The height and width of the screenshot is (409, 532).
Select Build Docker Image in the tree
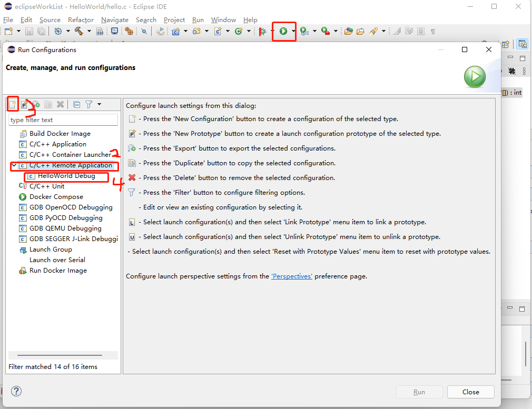pyautogui.click(x=60, y=134)
